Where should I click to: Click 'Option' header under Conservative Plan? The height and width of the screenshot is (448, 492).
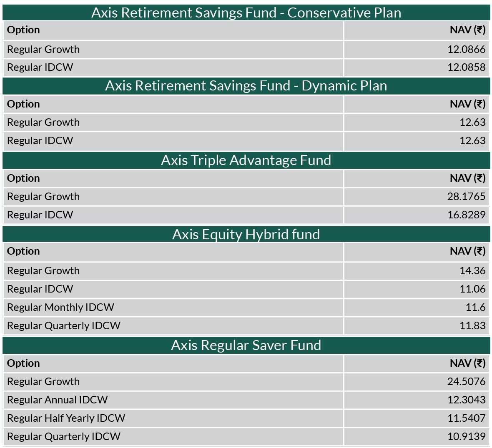[23, 30]
